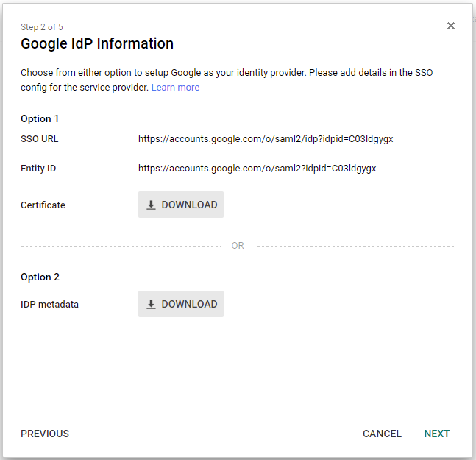Proceed with the NEXT button
Screen dimensions: 476x460
(437, 434)
